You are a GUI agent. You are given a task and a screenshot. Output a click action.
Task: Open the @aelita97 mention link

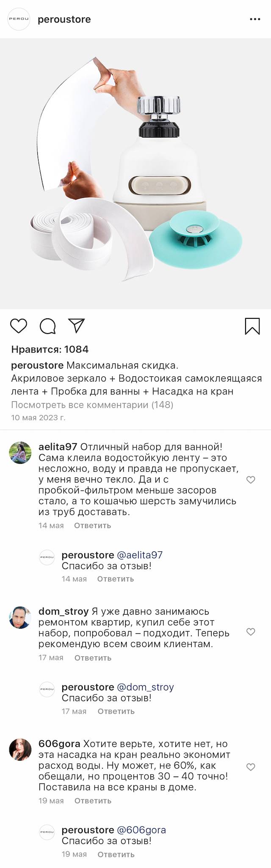[x=140, y=555]
